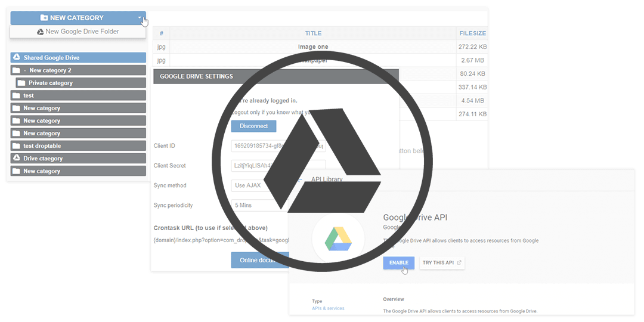Open the Sync periodicity 5 Mins dropdown
Screen dimensions: 644x322
pos(256,205)
